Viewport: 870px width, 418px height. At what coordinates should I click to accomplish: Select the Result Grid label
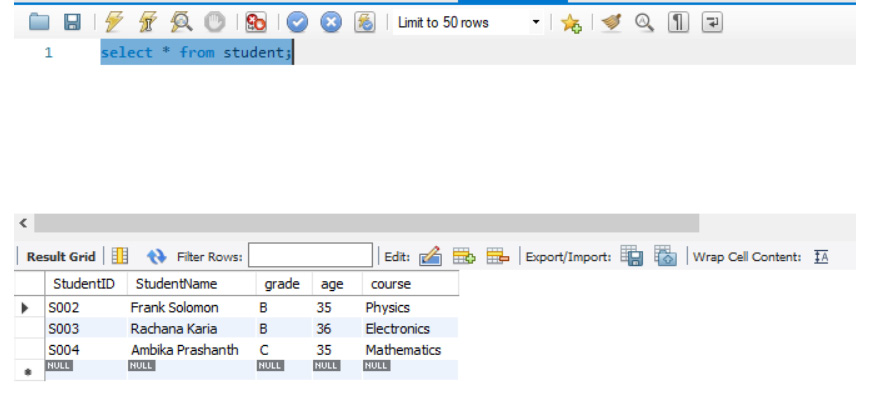pyautogui.click(x=61, y=257)
